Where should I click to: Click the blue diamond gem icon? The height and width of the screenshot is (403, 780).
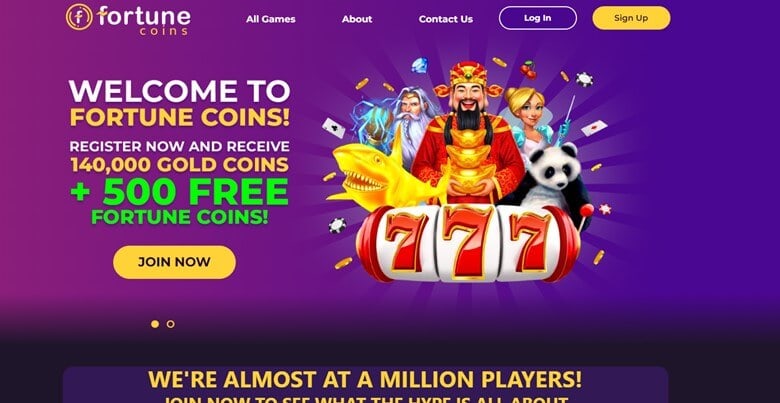tap(419, 65)
